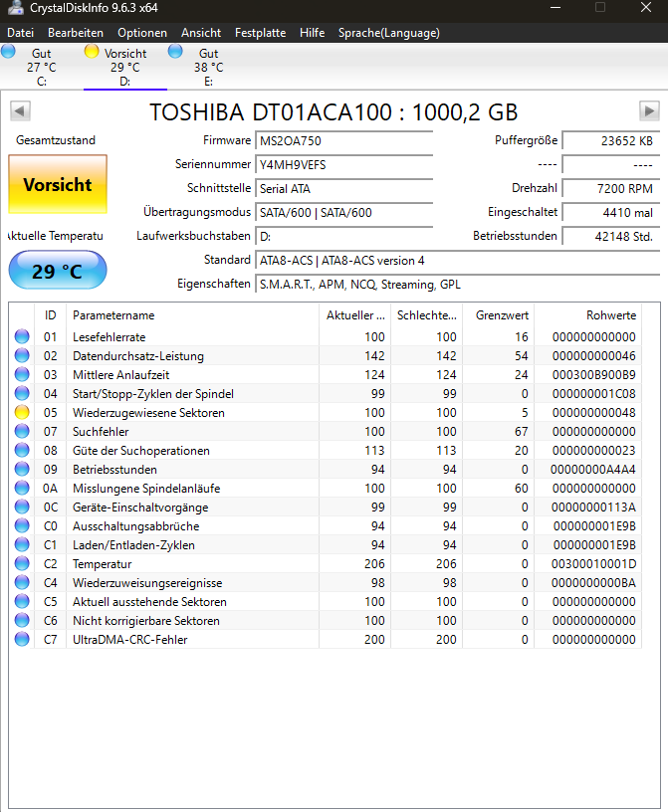Click the Drehzahl value 7200 RPM
The width and height of the screenshot is (668, 812).
(611, 188)
